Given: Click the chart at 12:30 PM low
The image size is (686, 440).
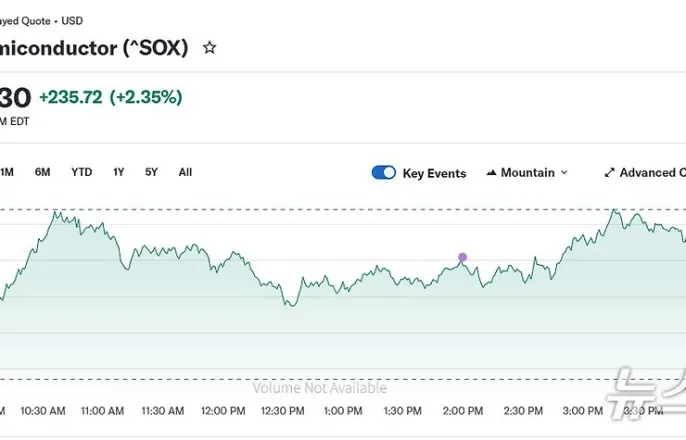Looking at the screenshot, I should [292, 305].
